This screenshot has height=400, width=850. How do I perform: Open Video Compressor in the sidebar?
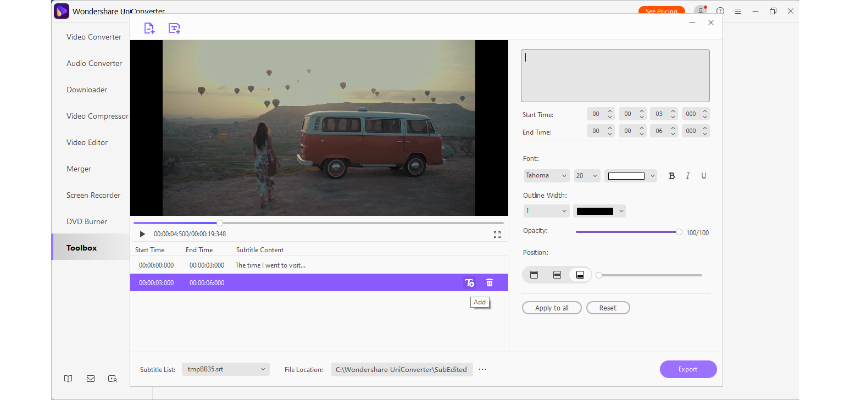97,116
